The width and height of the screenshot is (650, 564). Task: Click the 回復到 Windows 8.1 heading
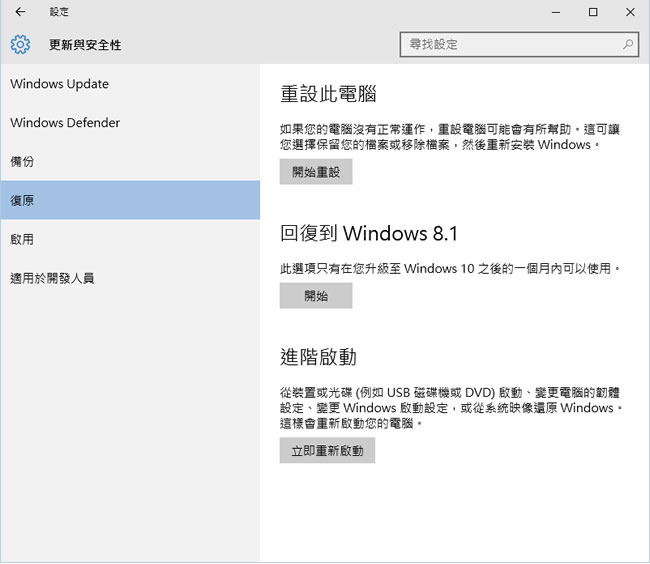369,234
